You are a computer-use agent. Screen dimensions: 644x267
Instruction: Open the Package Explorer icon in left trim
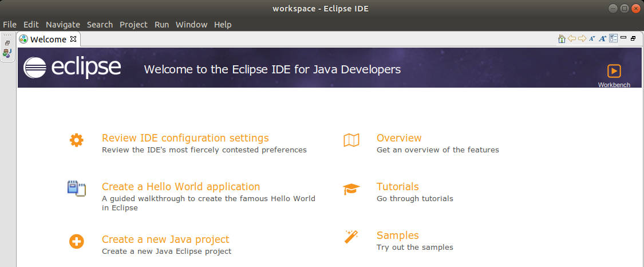(7, 53)
